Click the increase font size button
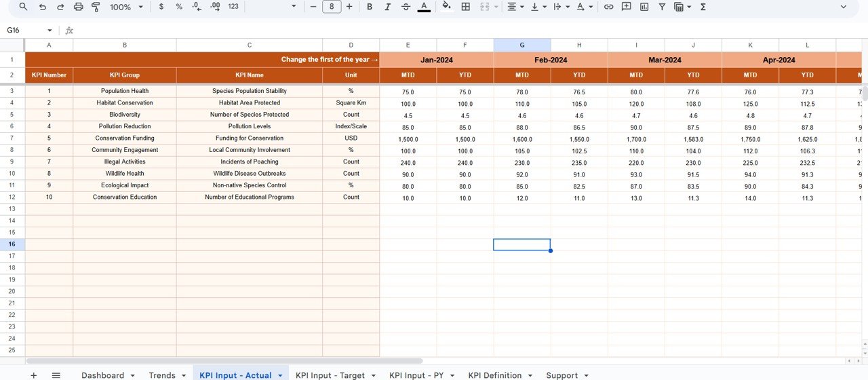868x380 pixels. click(349, 7)
